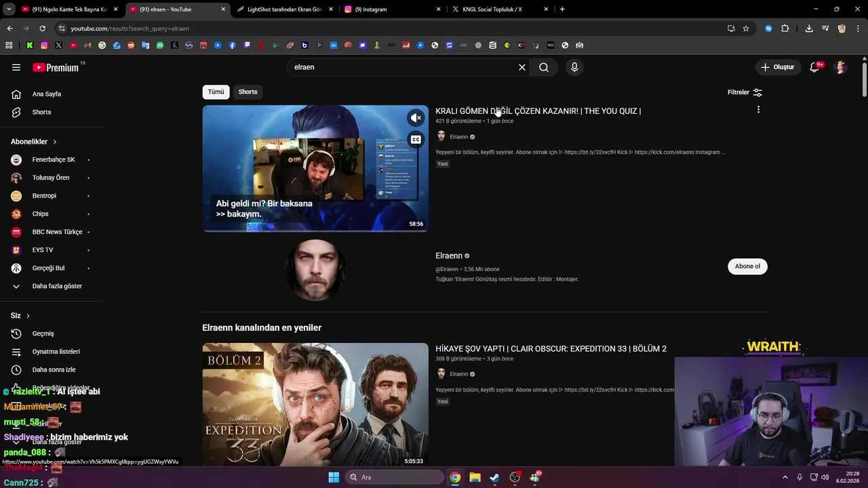
Task: Open the YouTube account avatar menu
Action: point(841,67)
